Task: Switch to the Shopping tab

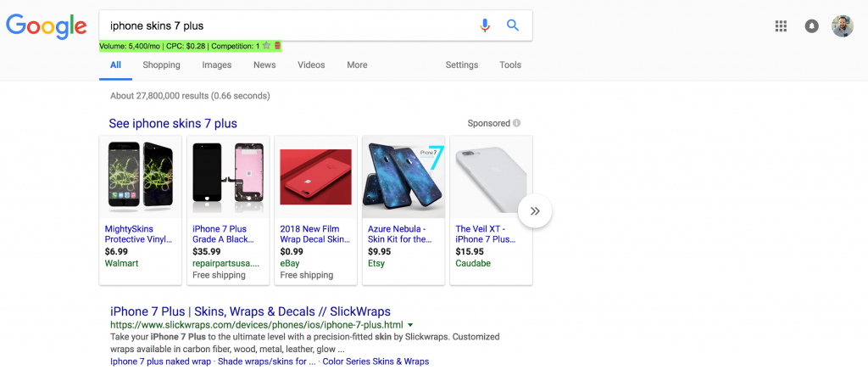Action: click(161, 65)
